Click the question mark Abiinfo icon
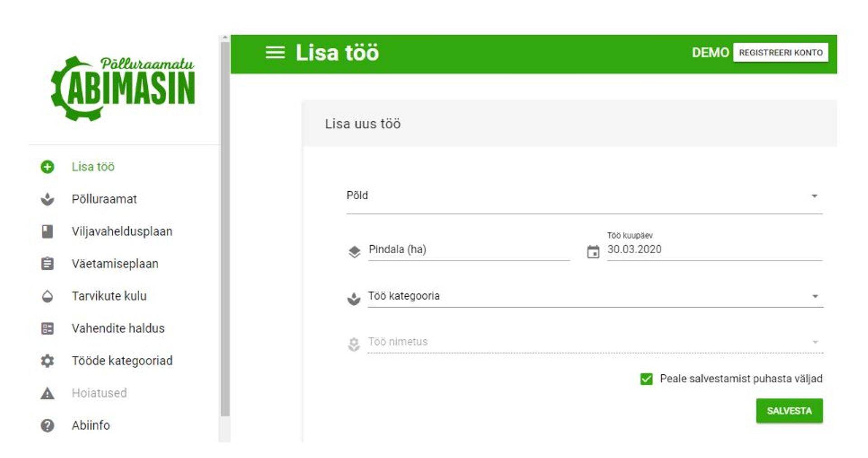 click(x=47, y=425)
